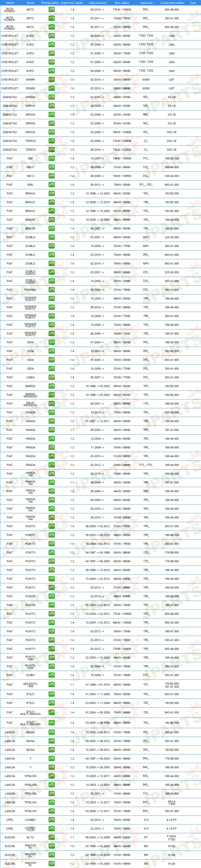The width and height of the screenshot is (201, 868).
Task: Click fuel icon in Fiat Qubo row
Action: point(51,675)
